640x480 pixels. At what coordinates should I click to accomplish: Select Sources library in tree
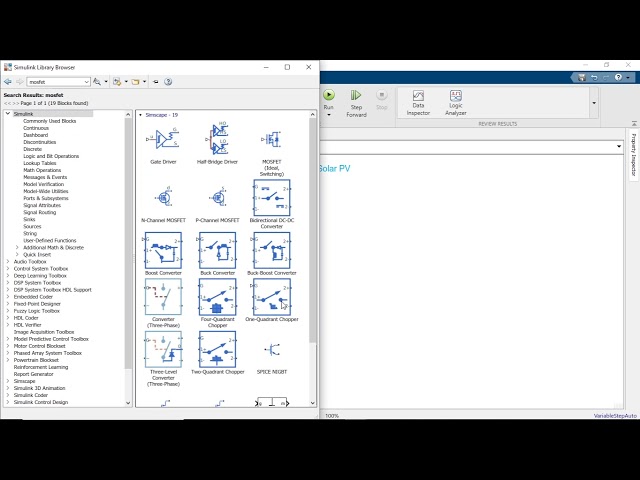32,226
